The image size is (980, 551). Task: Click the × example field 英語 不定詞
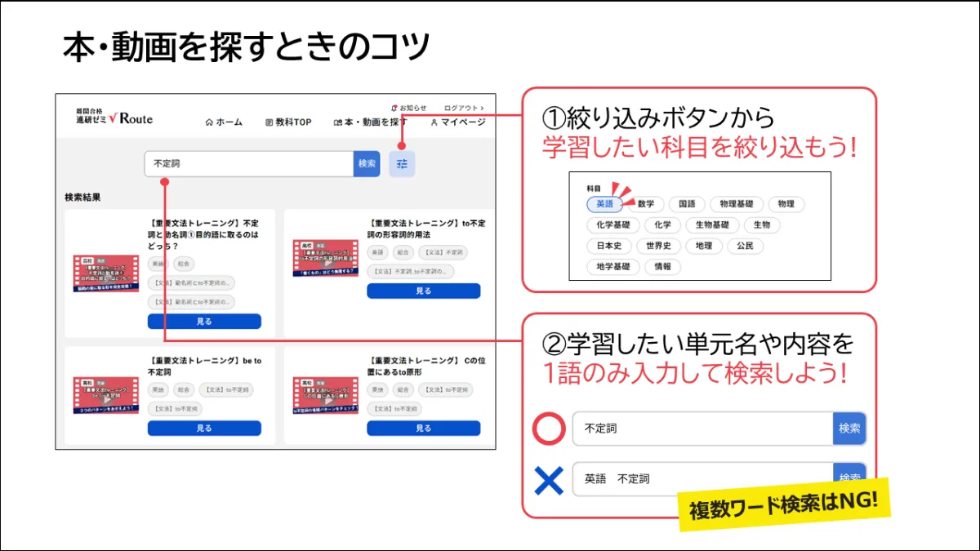coord(702,479)
